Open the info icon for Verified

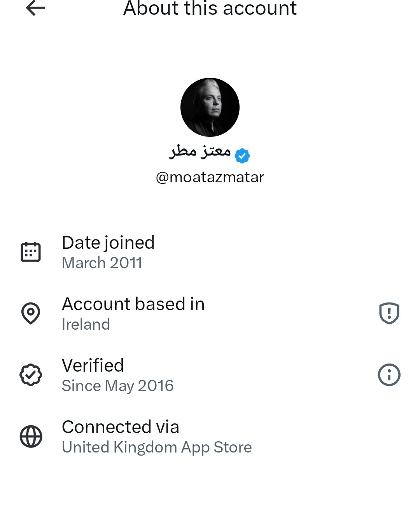[x=389, y=375]
